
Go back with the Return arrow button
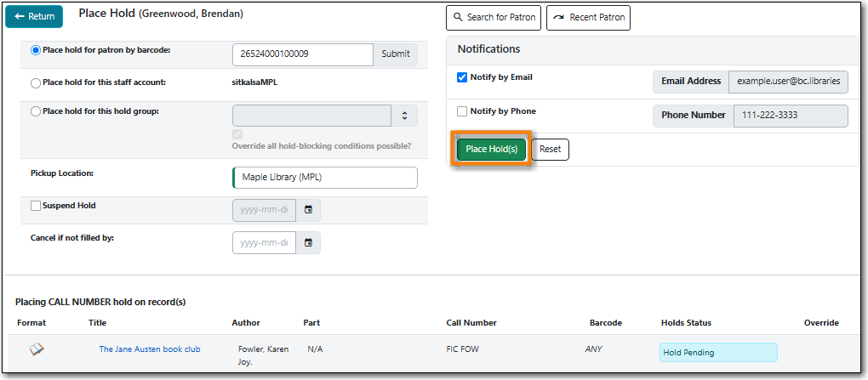34,17
